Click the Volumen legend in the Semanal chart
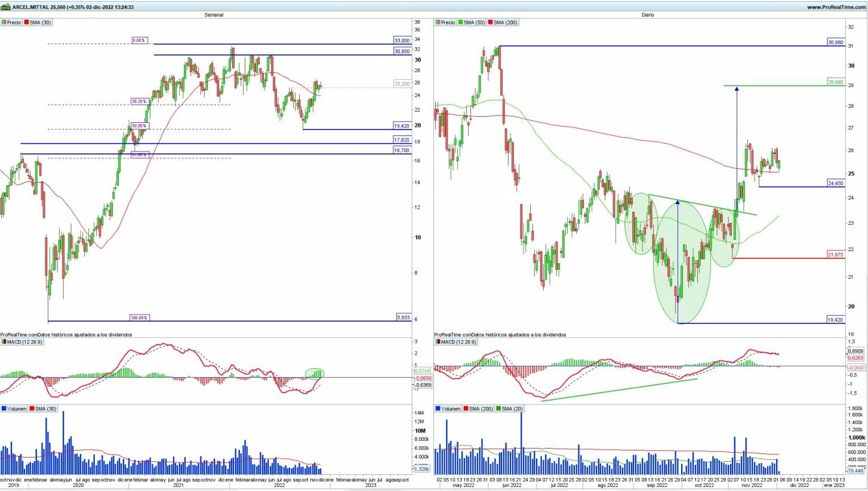868x491 pixels. [13, 409]
